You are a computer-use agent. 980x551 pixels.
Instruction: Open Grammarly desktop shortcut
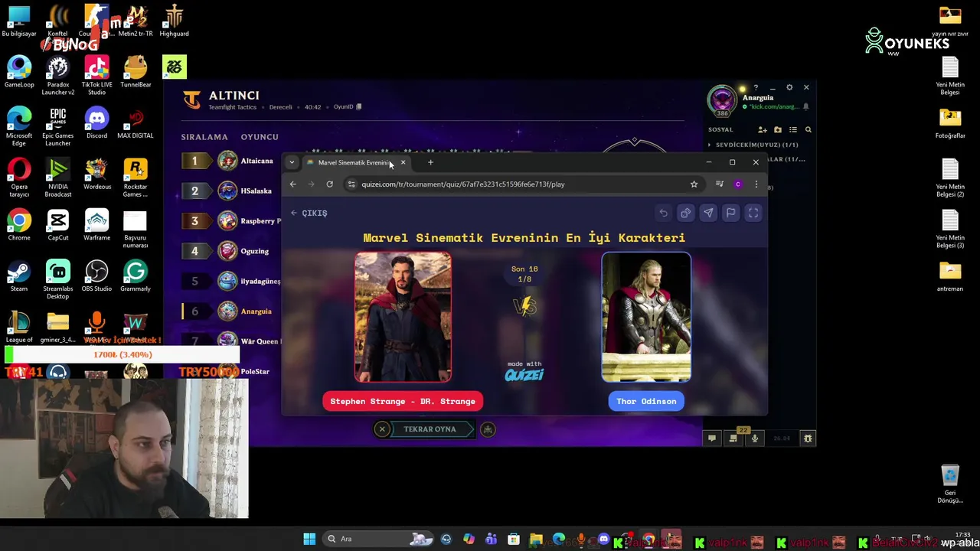[136, 275]
